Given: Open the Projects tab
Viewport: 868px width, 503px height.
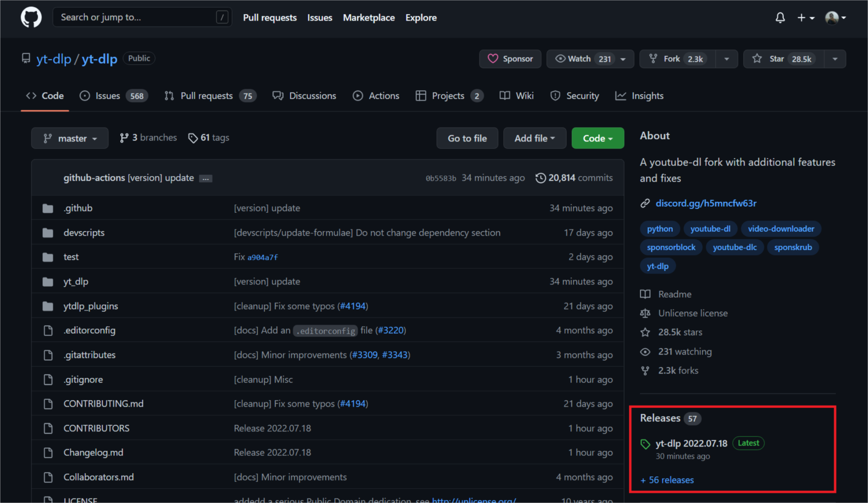Looking at the screenshot, I should pyautogui.click(x=449, y=96).
